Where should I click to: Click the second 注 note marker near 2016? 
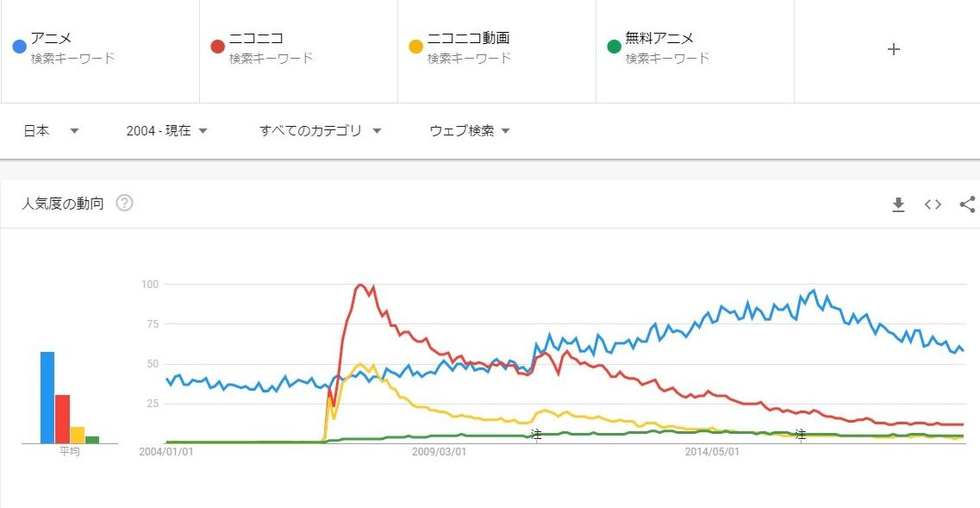coord(800,434)
